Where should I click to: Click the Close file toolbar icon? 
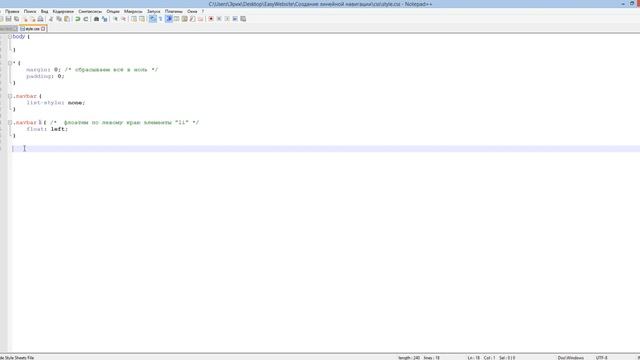25,19
